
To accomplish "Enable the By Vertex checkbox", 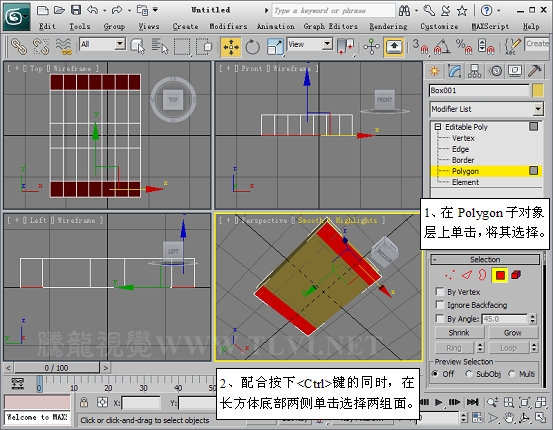I will point(439,292).
